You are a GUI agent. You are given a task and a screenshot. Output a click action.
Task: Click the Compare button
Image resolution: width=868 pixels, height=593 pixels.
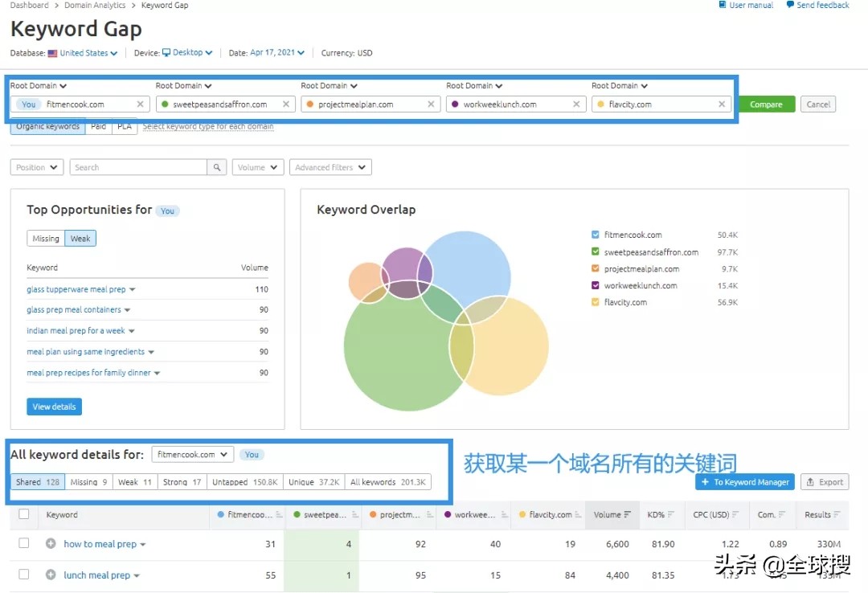(x=767, y=104)
